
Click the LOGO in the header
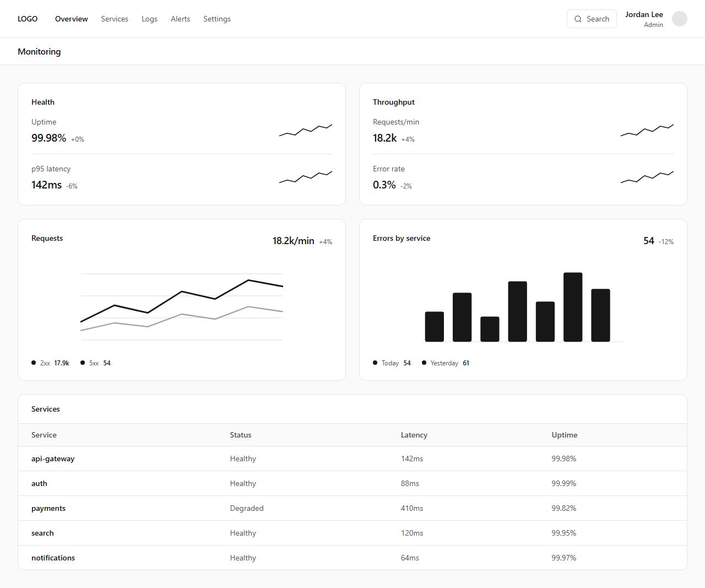(28, 19)
